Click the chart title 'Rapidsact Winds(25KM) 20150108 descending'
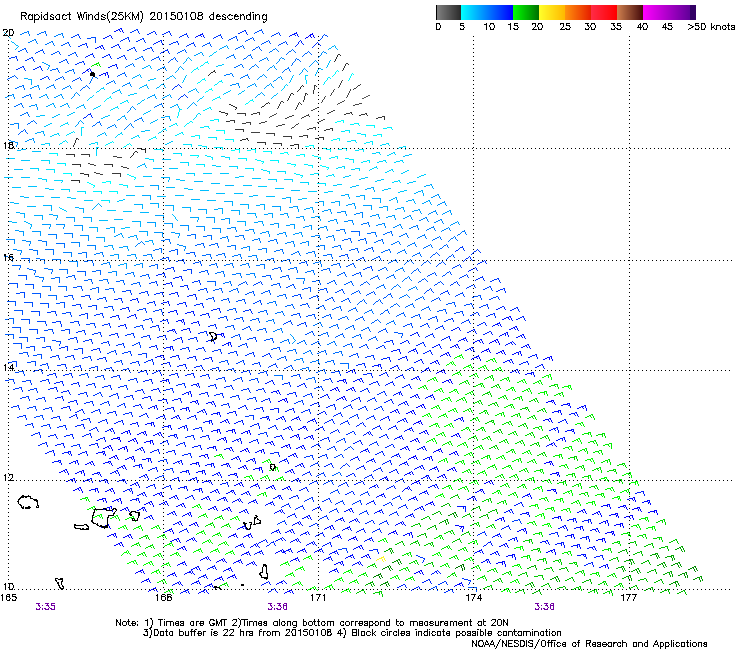This screenshot has height=650, width=740. [143, 16]
